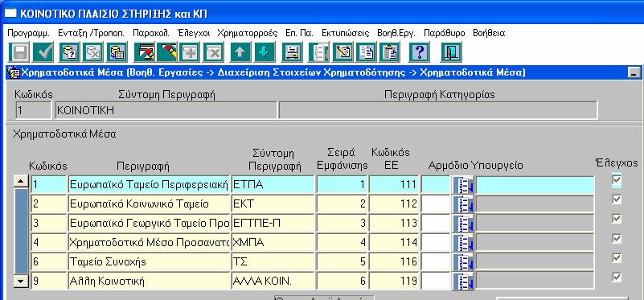The image size is (644, 300).
Task: Click the ΕΚΤ short description cell
Action: [x=273, y=204]
